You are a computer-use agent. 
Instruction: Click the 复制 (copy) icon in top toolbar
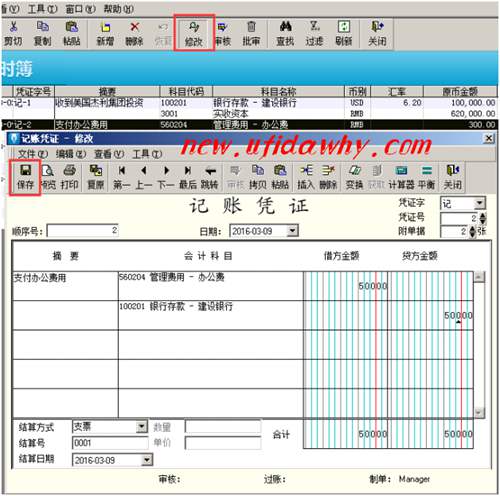pos(42,33)
